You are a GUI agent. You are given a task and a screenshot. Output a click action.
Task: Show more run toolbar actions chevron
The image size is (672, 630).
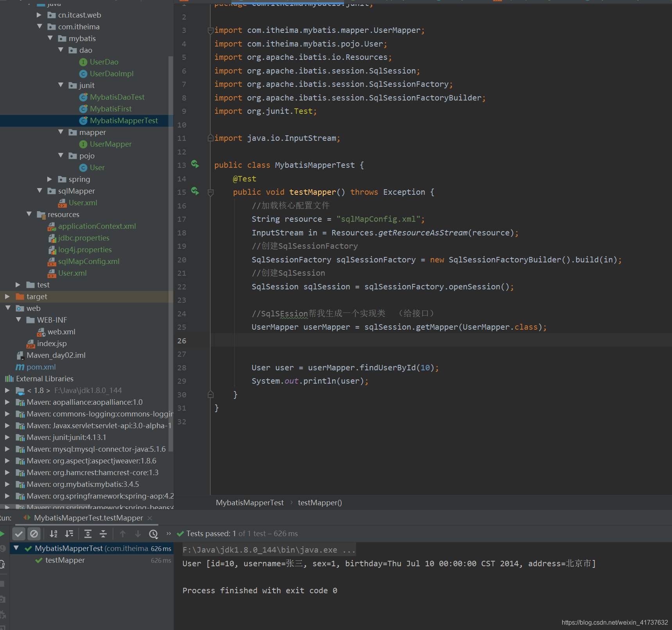point(168,533)
